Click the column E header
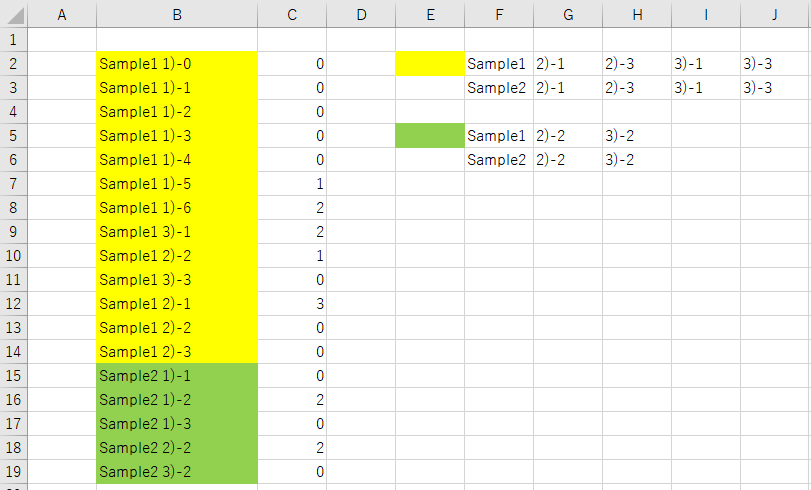This screenshot has height=490, width=811. click(430, 14)
